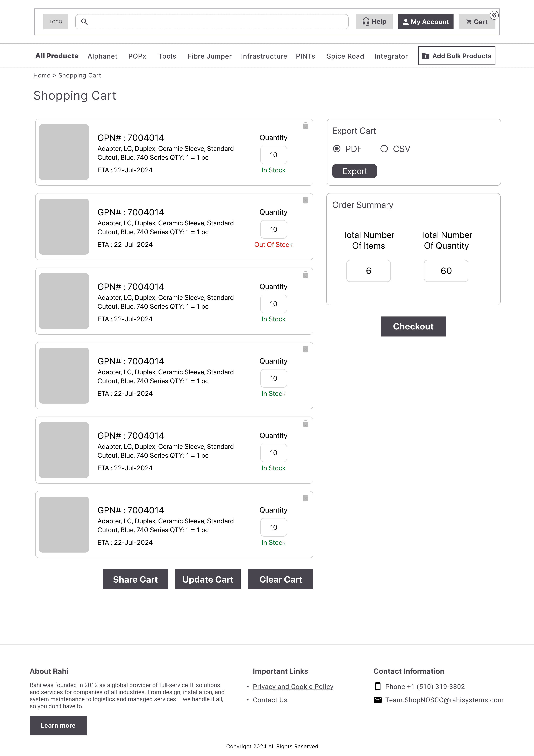Open the My Account menu

[426, 22]
